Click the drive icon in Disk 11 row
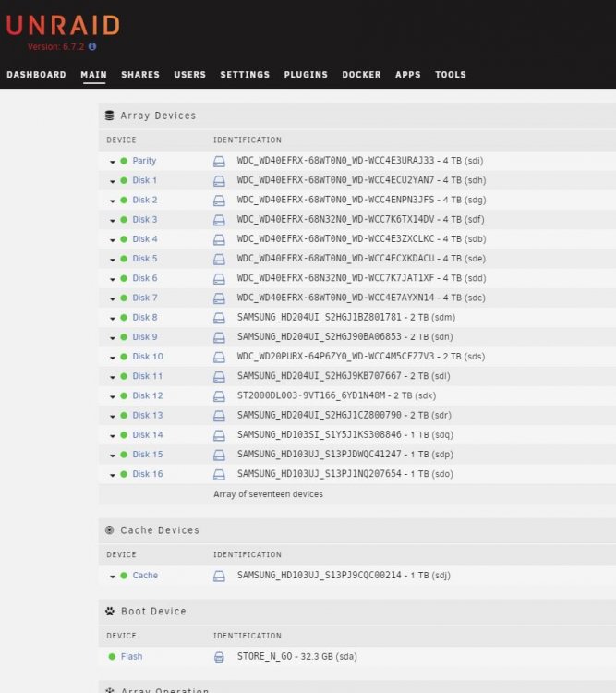616x693 pixels. point(219,377)
